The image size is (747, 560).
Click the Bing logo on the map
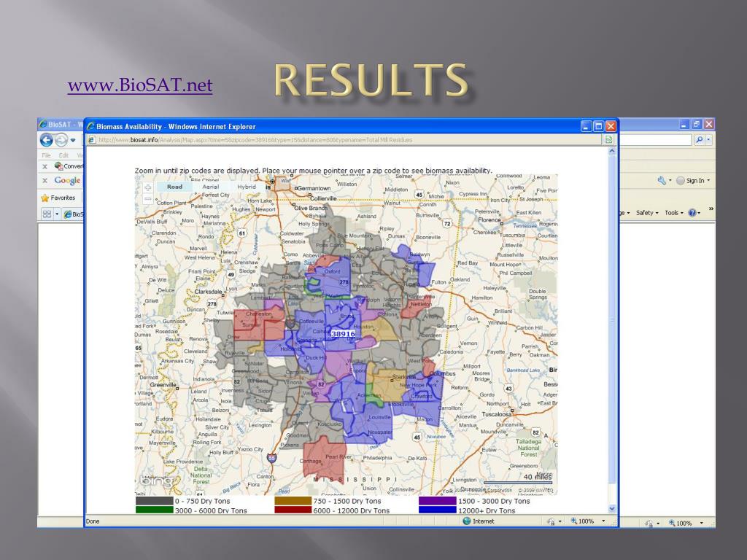(158, 480)
